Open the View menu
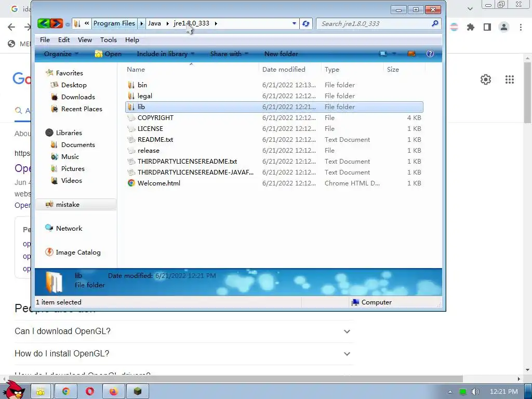Screen dimensions: 532x399 [x=85, y=39]
